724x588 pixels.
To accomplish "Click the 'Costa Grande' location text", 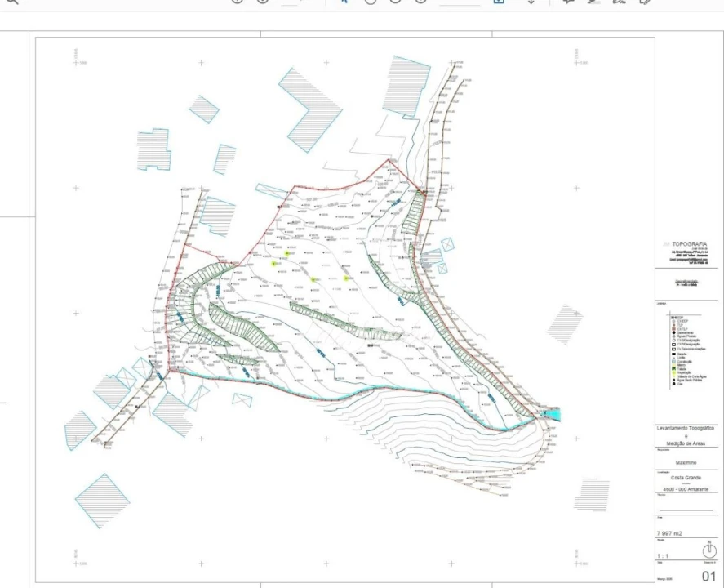I will click(x=686, y=479).
